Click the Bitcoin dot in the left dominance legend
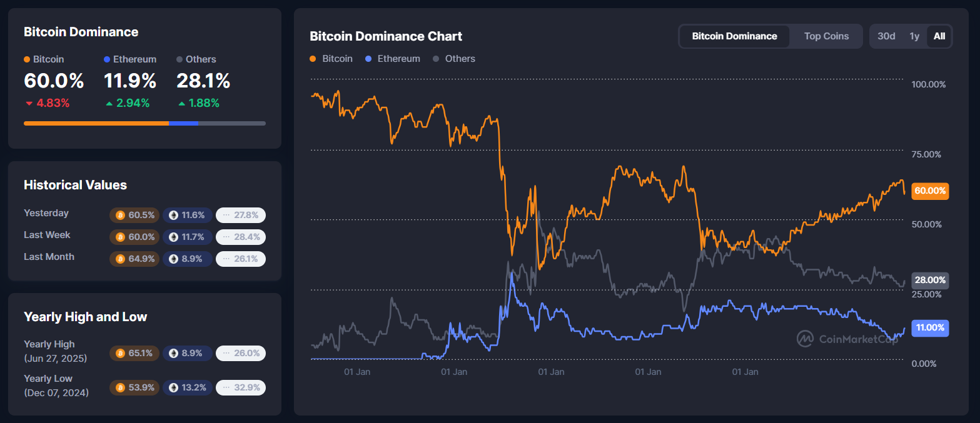This screenshot has width=980, height=423. click(26, 59)
